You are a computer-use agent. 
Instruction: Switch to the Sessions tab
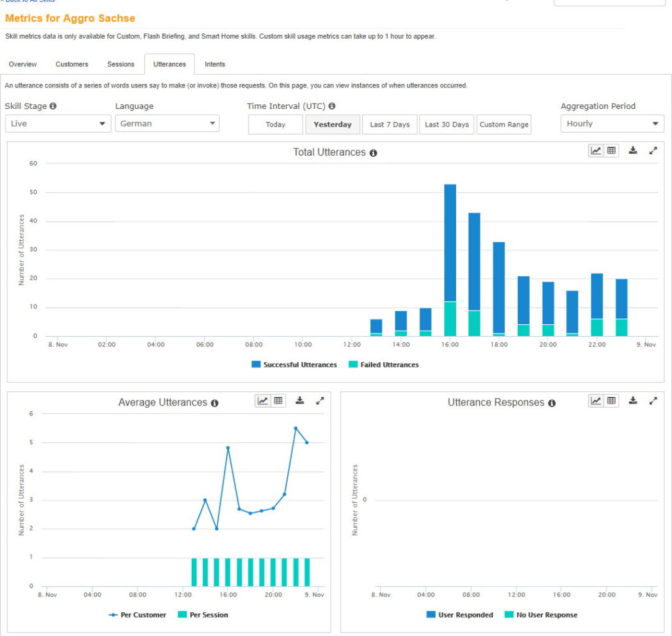tap(121, 64)
